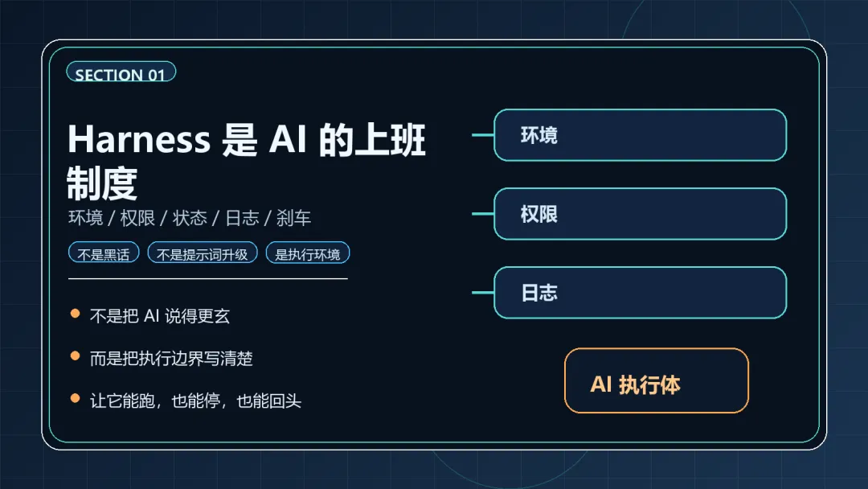
Task: Click the SECTION 01 badge
Action: pos(121,74)
